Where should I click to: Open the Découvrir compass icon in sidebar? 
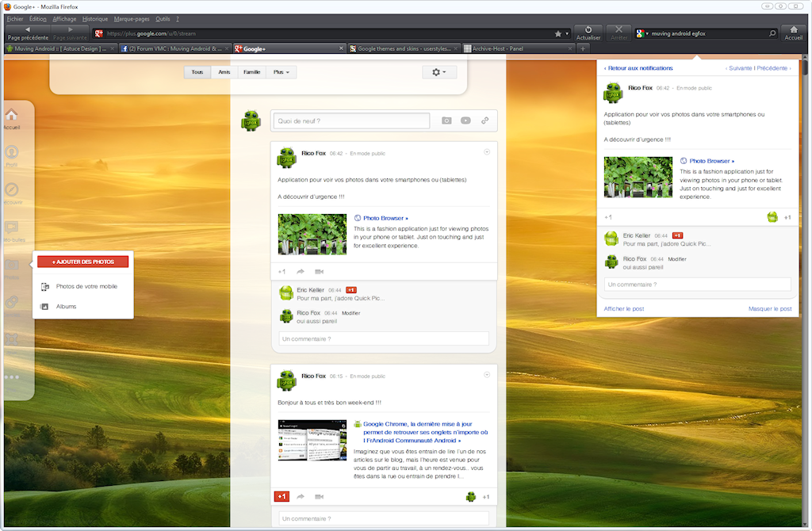(x=11, y=189)
